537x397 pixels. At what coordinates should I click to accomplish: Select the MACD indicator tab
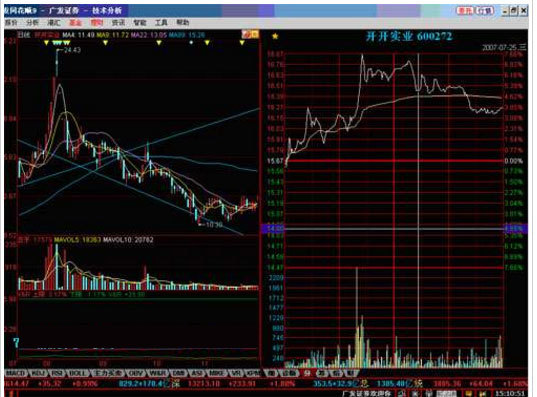tap(16, 373)
